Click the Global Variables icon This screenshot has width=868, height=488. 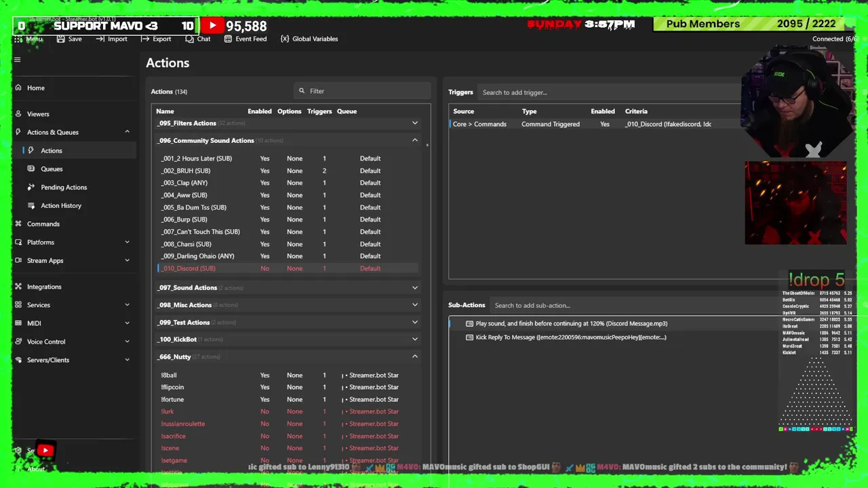(285, 39)
